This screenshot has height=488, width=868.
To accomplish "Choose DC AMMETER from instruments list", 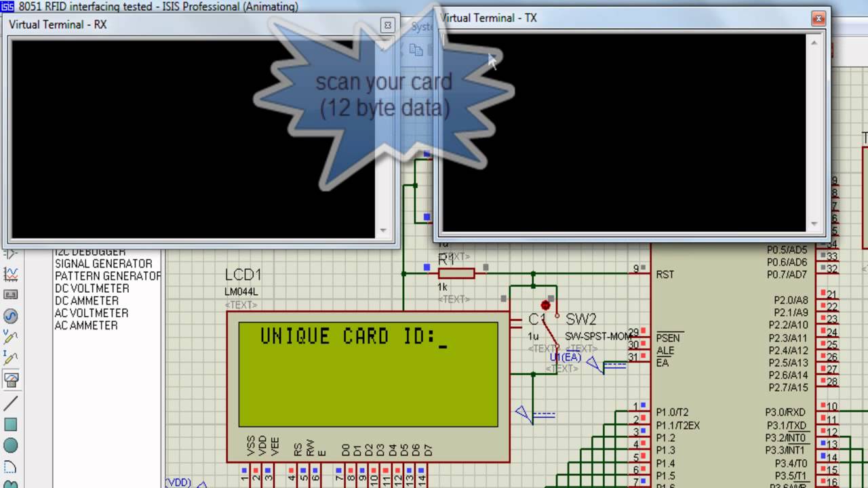I will [x=87, y=301].
